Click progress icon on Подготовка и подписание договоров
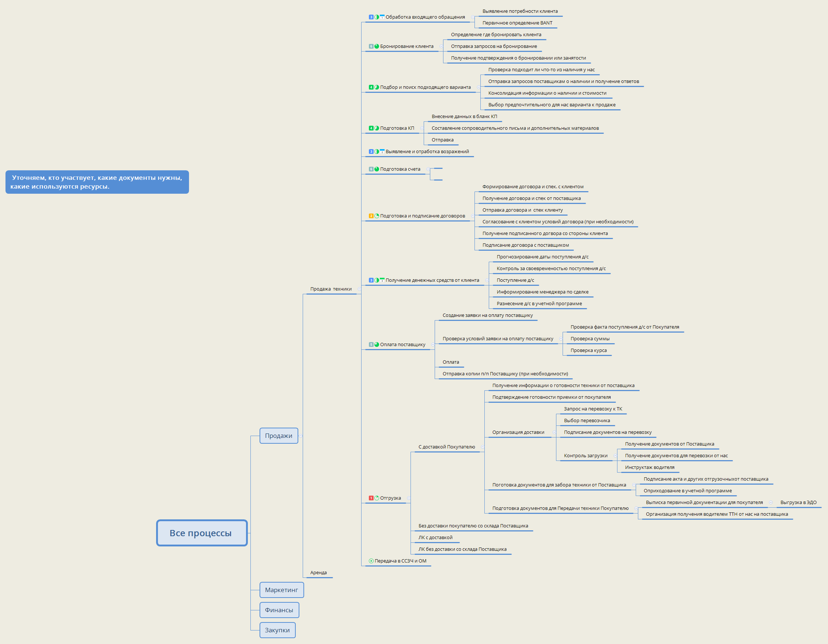This screenshot has width=828, height=644. pyautogui.click(x=377, y=216)
